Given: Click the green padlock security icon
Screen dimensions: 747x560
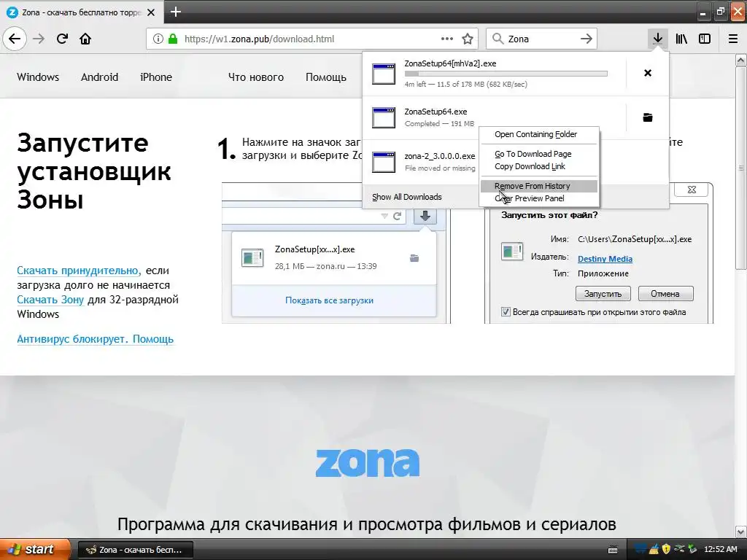Looking at the screenshot, I should coord(173,39).
